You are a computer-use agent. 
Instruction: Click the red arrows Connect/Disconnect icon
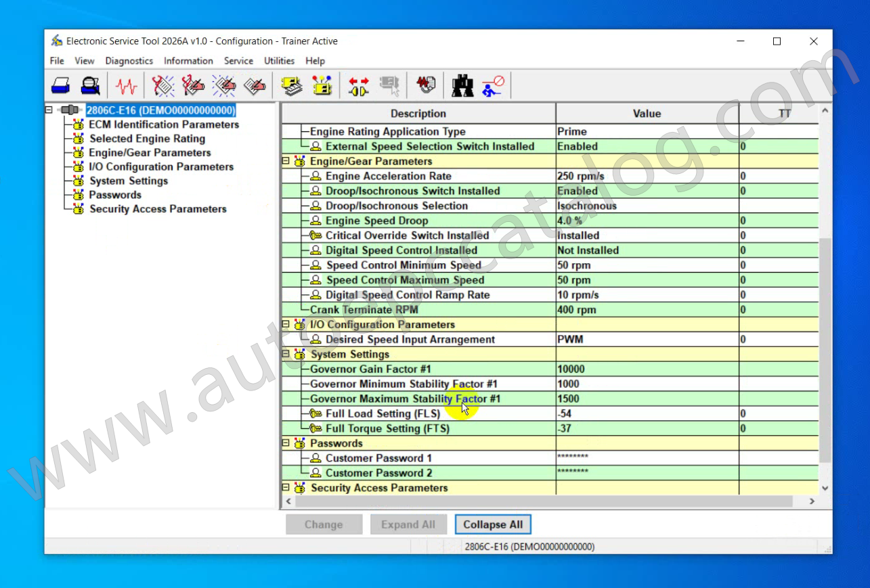[359, 86]
